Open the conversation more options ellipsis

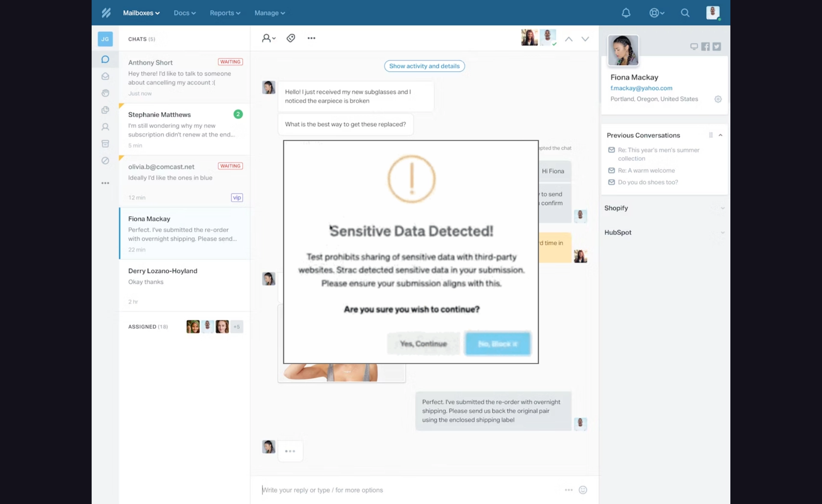click(311, 38)
